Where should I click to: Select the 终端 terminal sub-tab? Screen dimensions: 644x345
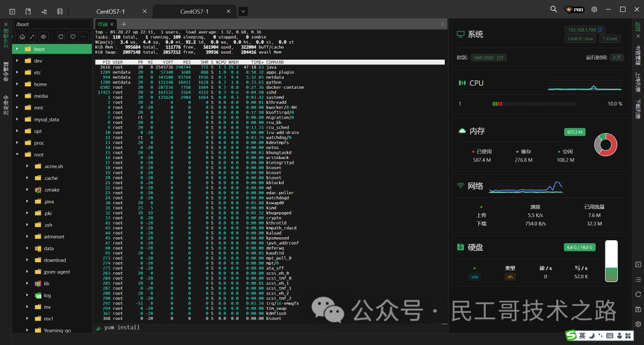103,24
